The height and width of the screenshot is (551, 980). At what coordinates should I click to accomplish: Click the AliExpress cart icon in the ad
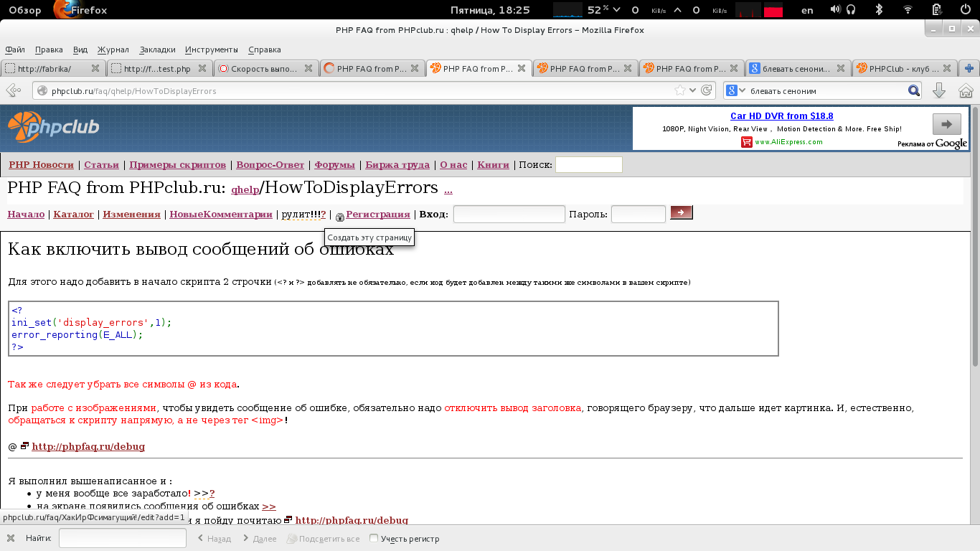[x=746, y=142]
